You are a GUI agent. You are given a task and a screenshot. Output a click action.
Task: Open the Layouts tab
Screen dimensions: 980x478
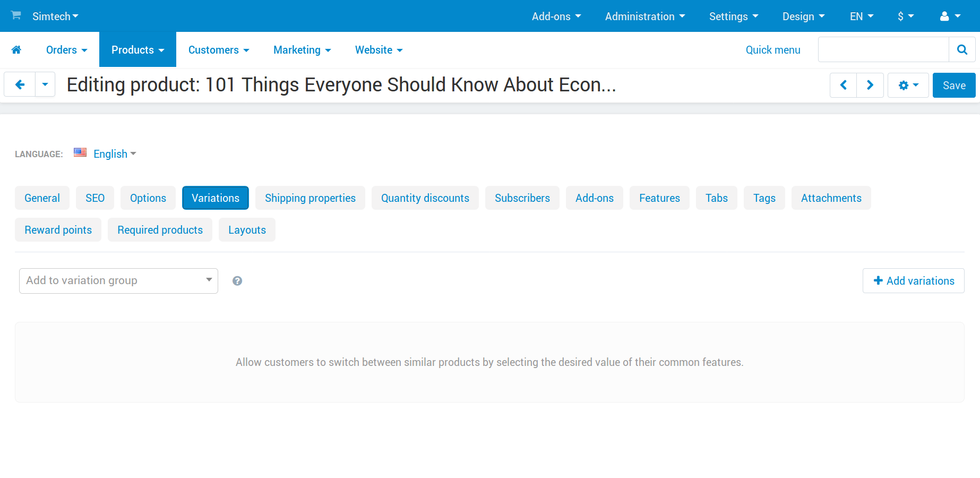(247, 230)
